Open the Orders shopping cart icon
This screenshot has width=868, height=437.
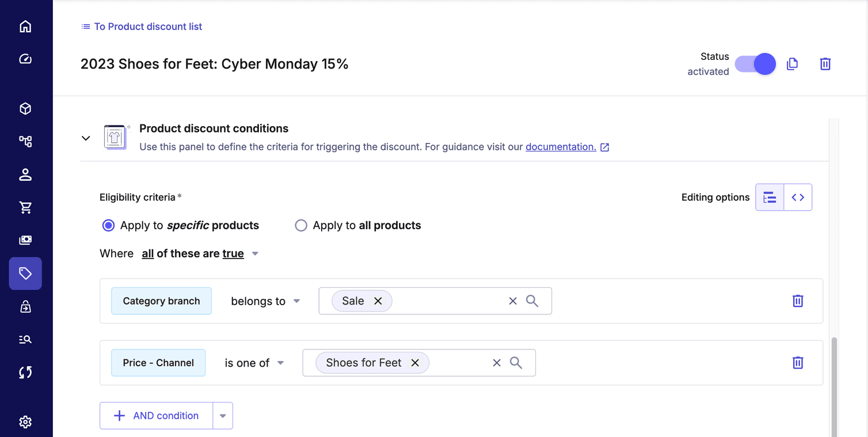(25, 207)
